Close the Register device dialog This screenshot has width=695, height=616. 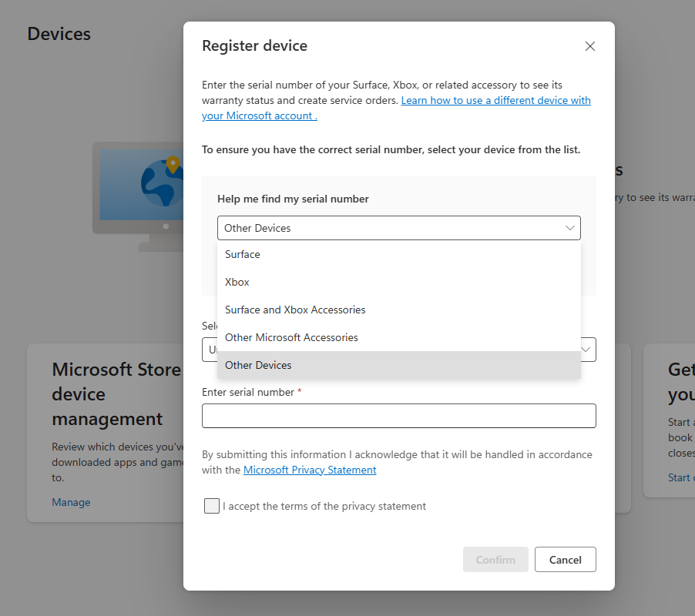coord(589,46)
